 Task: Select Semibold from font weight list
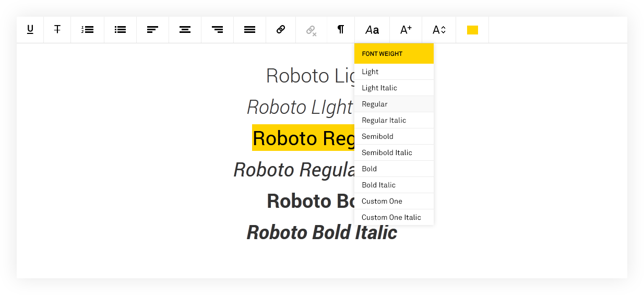377,136
